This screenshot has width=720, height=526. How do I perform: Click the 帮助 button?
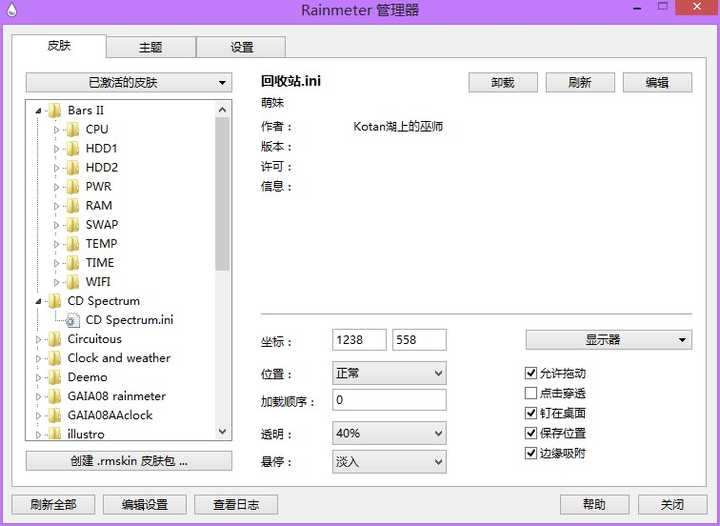point(595,505)
